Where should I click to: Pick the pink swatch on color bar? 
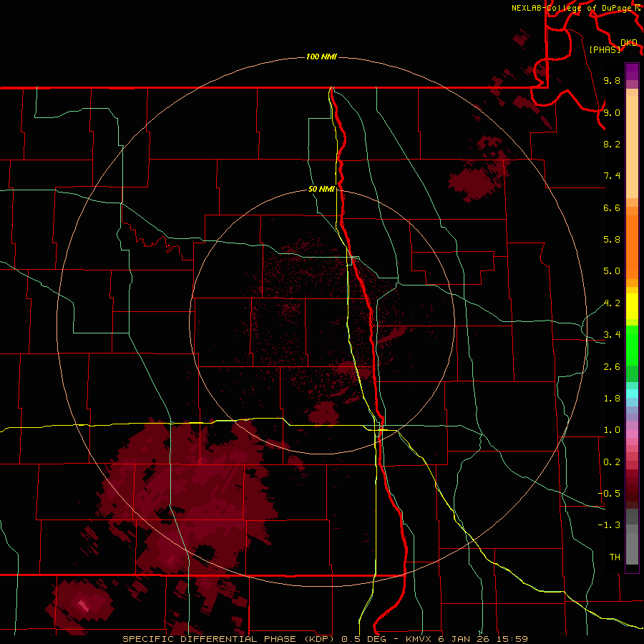tap(632, 434)
